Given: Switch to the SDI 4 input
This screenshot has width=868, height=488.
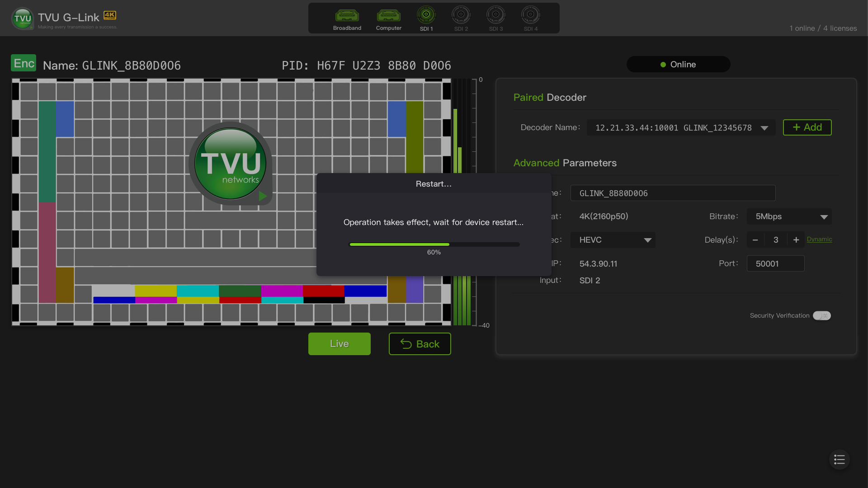Looking at the screenshot, I should pos(530,15).
